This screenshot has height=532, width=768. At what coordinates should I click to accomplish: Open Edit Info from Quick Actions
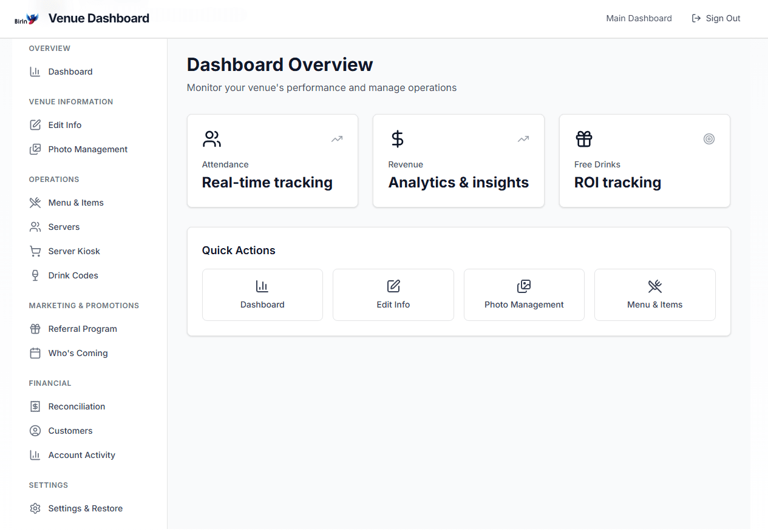coord(393,295)
